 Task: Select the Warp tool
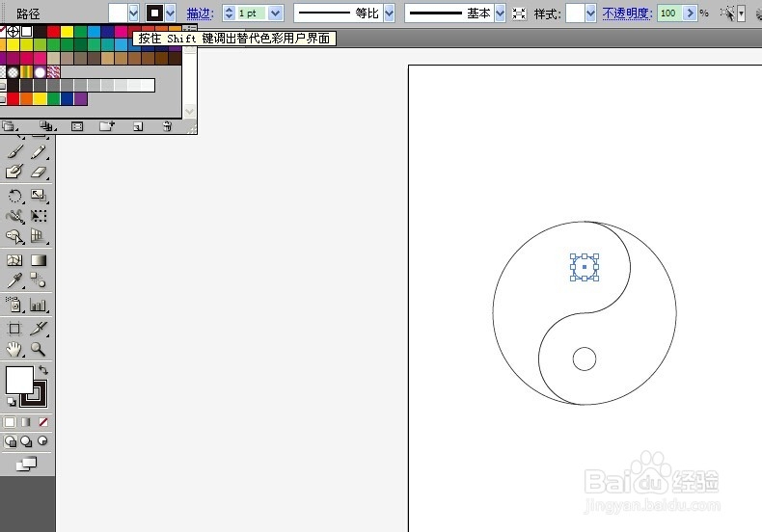point(14,216)
